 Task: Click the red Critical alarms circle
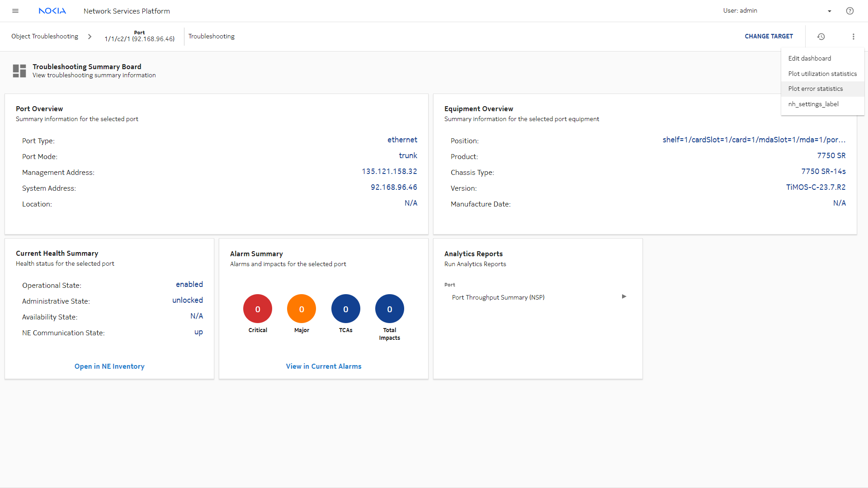[x=258, y=309]
